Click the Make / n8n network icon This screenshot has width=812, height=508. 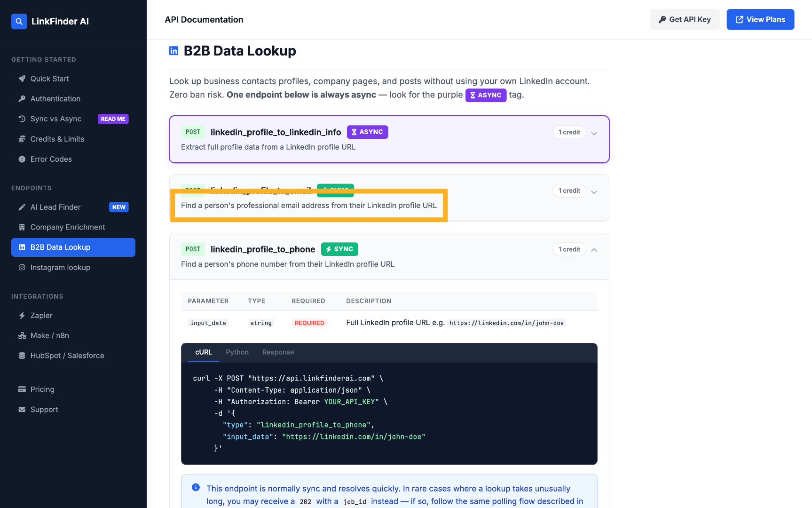coord(22,336)
